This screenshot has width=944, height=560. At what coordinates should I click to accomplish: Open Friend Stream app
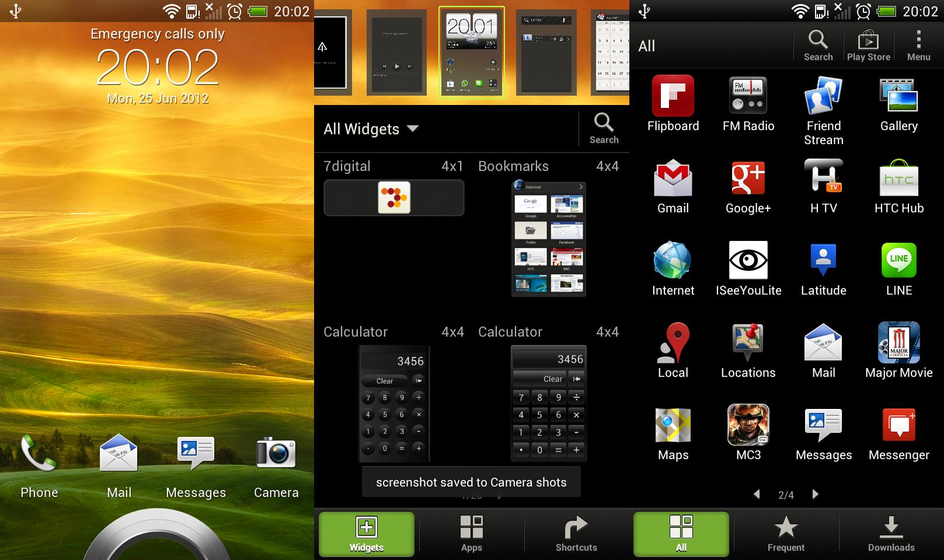824,110
